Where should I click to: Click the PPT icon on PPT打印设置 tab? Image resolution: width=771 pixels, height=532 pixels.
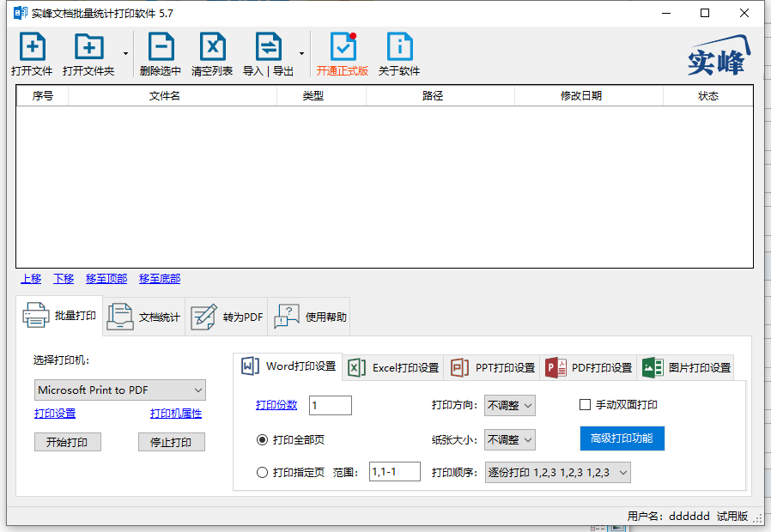(459, 367)
